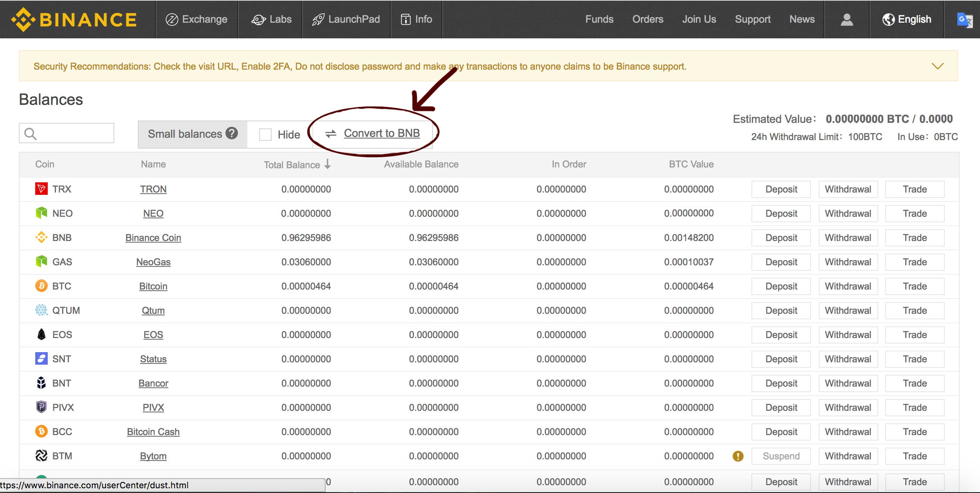Click Deposit for QTUM
The image size is (980, 493).
[x=781, y=311]
